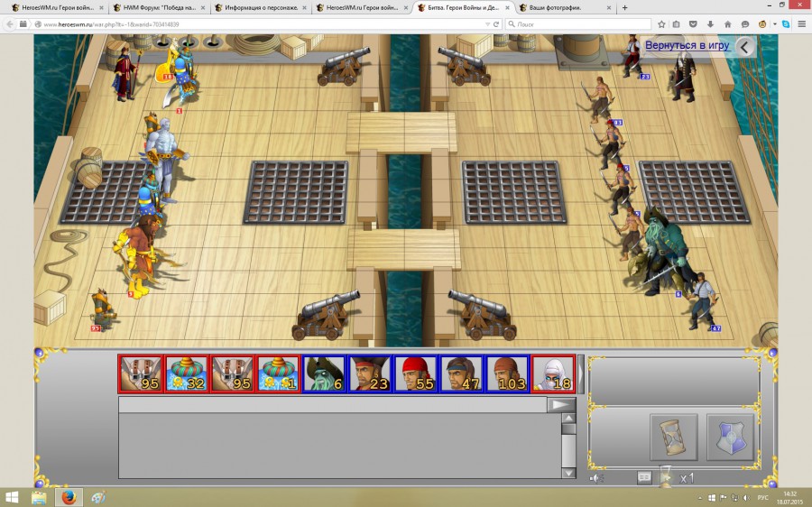Click taskbar volume speaker icon

pos(746,498)
